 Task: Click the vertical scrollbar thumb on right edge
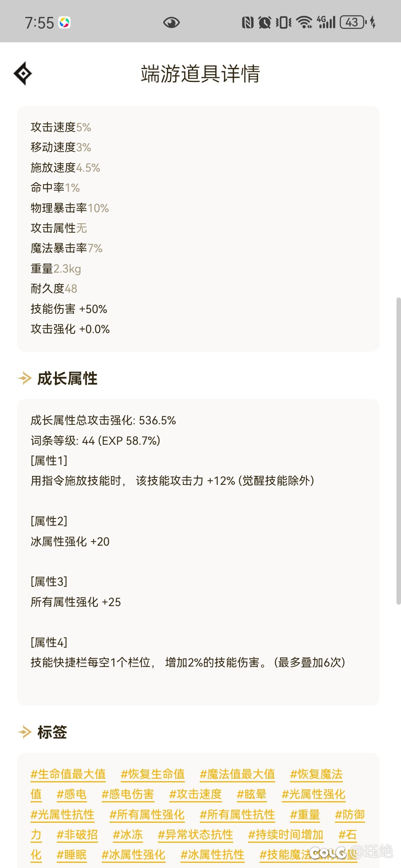click(398, 451)
